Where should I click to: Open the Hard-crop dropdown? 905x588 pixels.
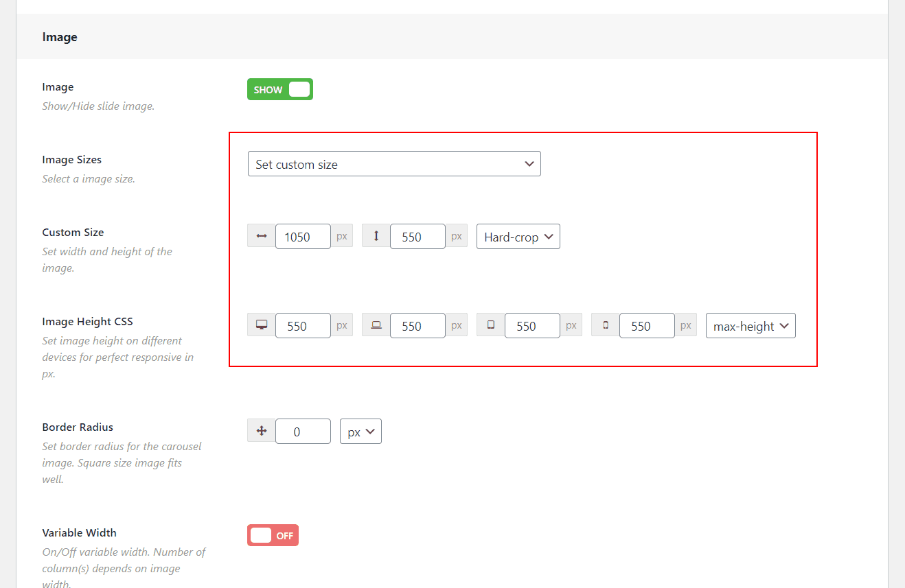[518, 237]
